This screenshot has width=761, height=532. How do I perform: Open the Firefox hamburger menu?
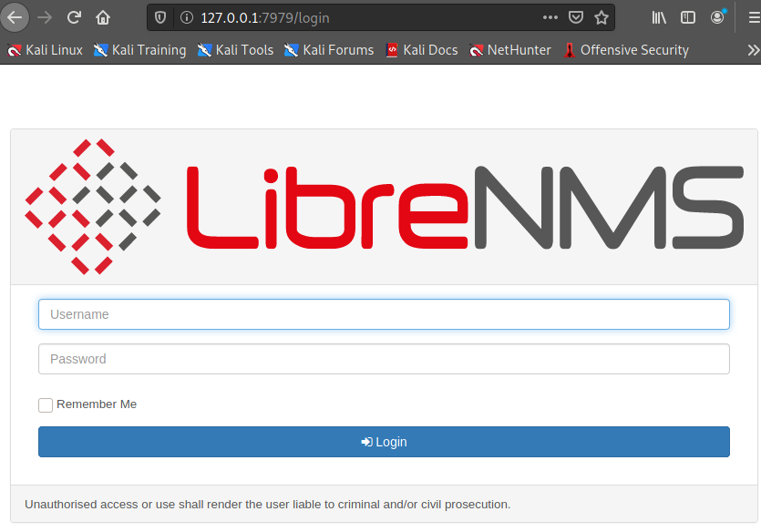(x=754, y=17)
